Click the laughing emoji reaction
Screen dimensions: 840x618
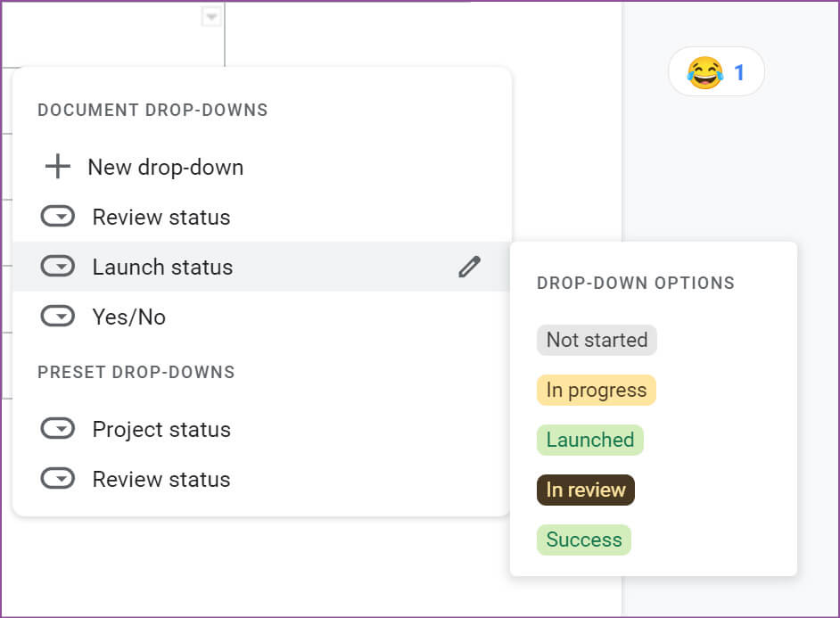[x=705, y=72]
